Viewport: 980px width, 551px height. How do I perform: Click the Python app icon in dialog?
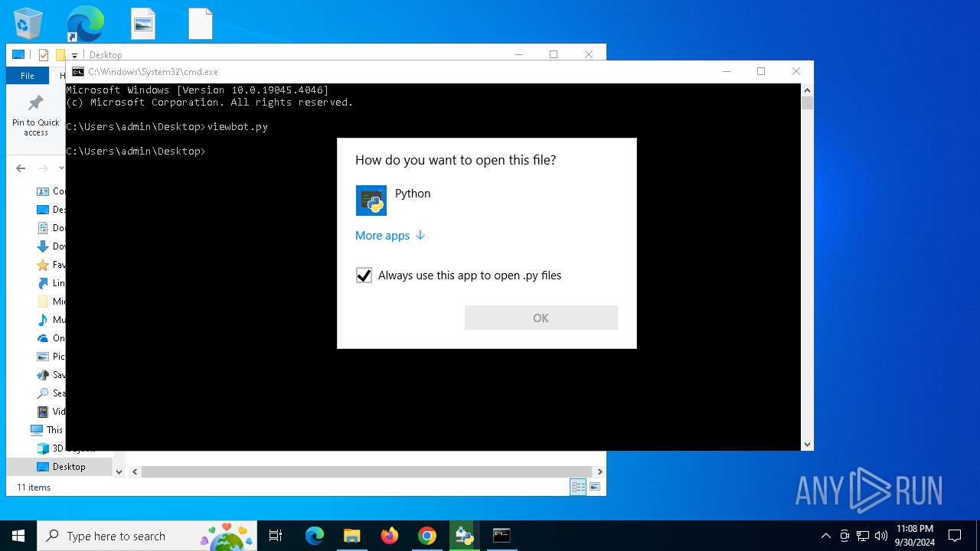pyautogui.click(x=371, y=201)
